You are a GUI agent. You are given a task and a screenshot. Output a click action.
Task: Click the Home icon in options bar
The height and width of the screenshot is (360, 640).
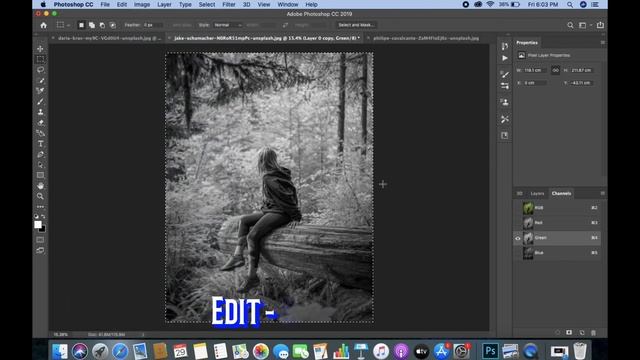[x=43, y=25]
